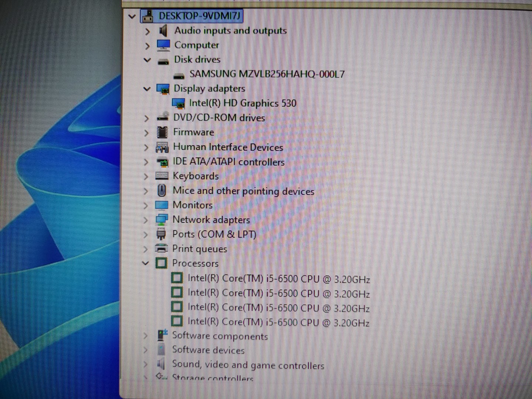Click the Network adapters icon

[x=161, y=220]
